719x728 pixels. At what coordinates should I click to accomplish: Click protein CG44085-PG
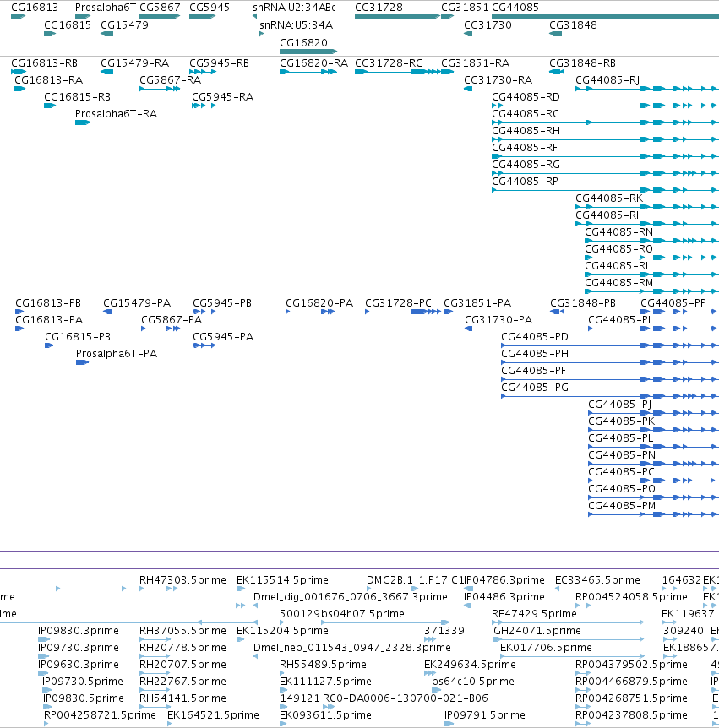tap(535, 388)
